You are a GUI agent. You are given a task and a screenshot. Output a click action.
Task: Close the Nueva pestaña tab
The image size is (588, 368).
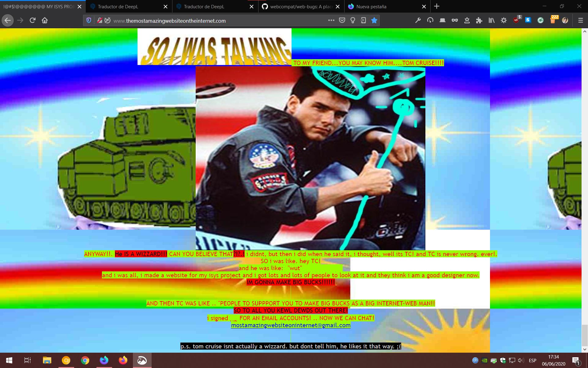point(424,6)
